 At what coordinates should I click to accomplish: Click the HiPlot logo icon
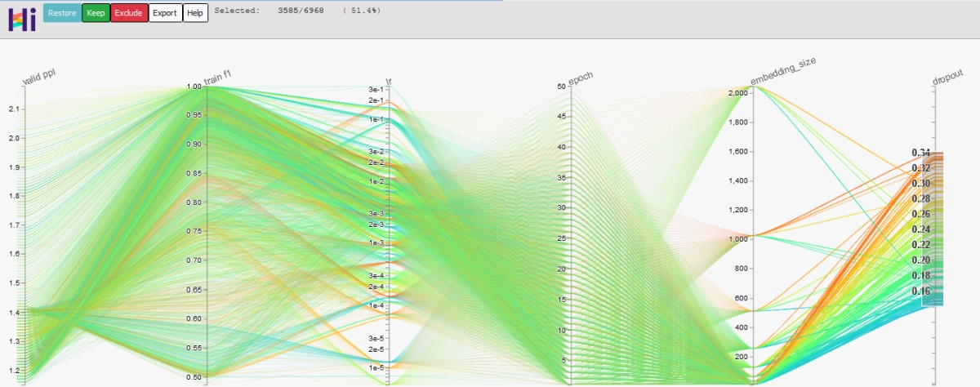(x=22, y=19)
